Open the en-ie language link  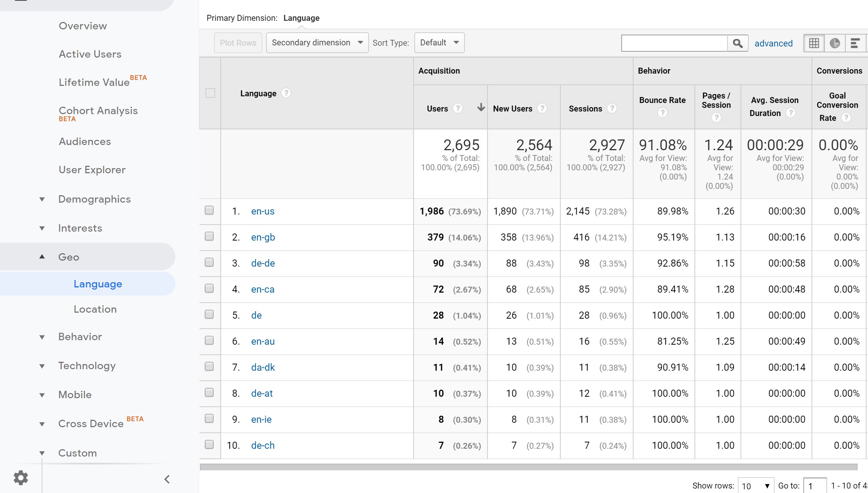pyautogui.click(x=261, y=419)
